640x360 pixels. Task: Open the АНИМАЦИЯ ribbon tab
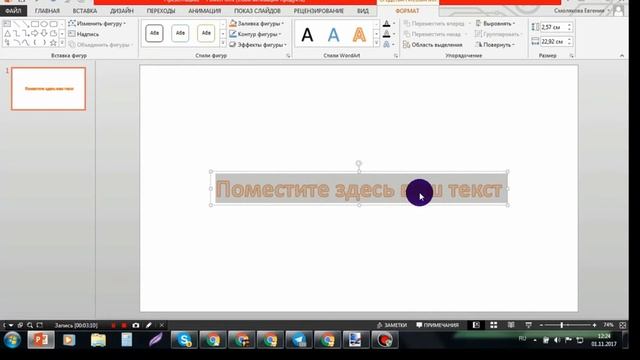204,11
